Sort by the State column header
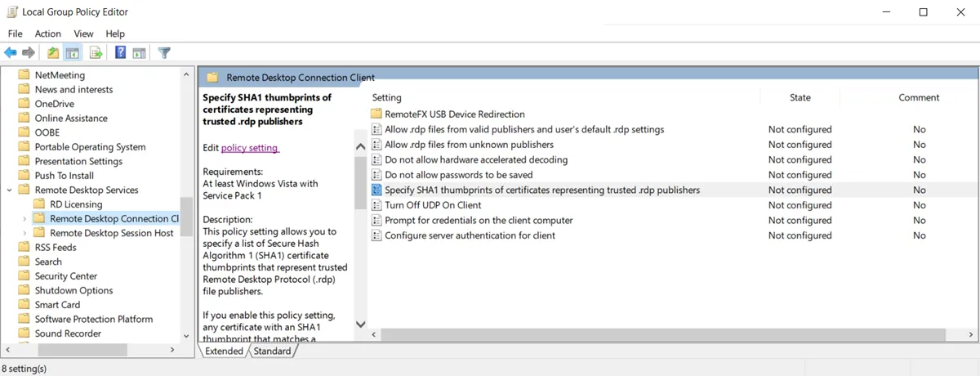The height and width of the screenshot is (376, 980). click(800, 97)
